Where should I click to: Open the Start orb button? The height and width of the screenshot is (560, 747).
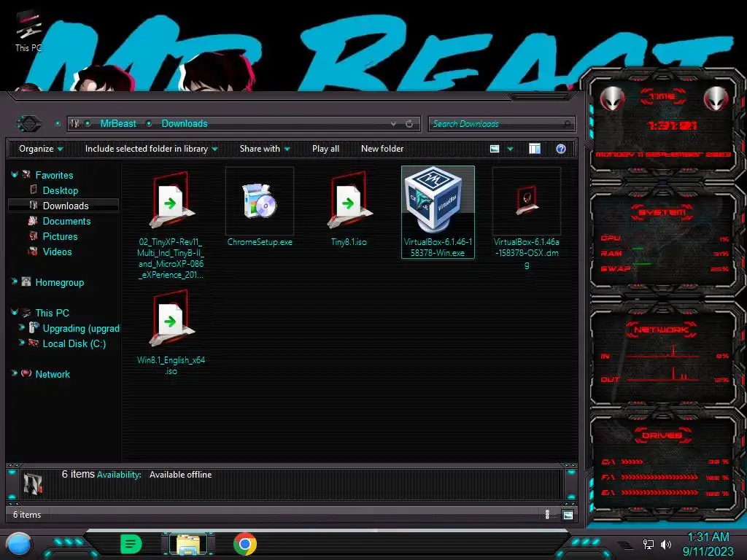[x=18, y=545]
